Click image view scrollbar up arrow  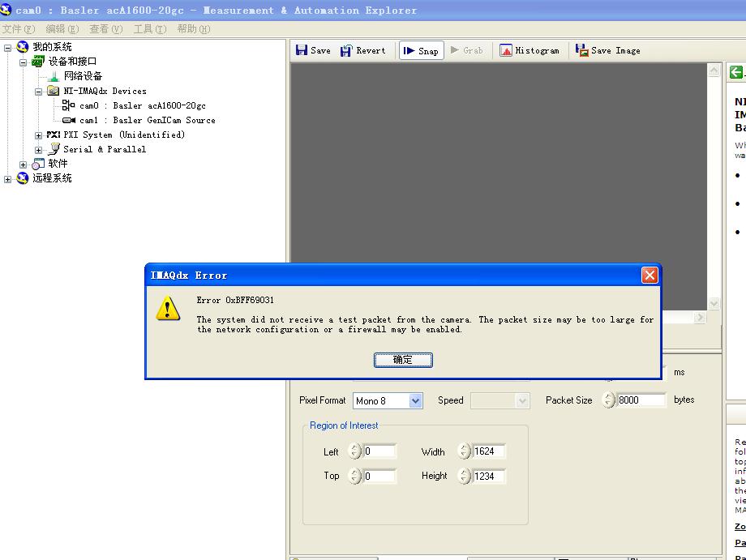pyautogui.click(x=714, y=71)
